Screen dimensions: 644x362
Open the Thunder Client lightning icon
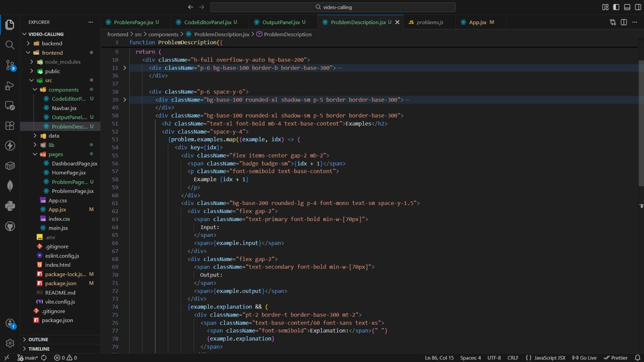[x=10, y=146]
